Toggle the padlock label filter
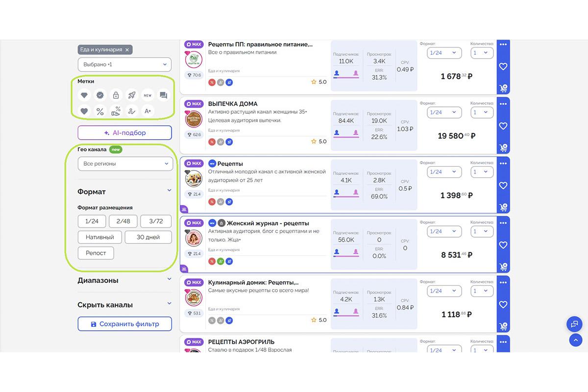This screenshot has width=588, height=392. point(116,96)
